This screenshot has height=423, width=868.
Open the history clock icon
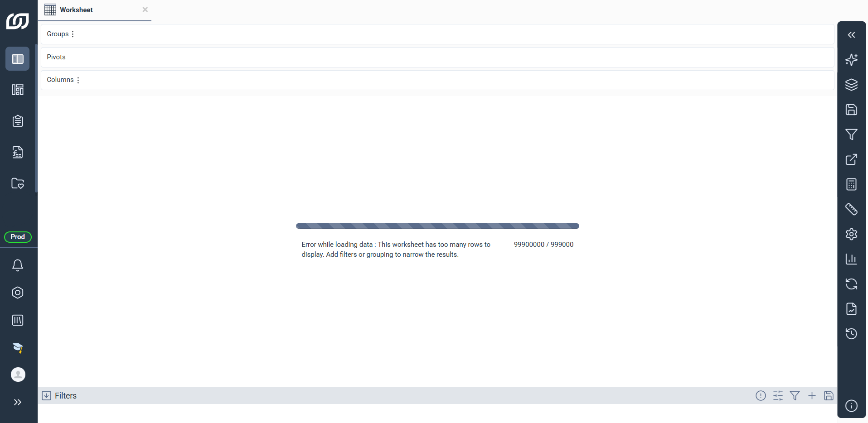[x=852, y=334]
